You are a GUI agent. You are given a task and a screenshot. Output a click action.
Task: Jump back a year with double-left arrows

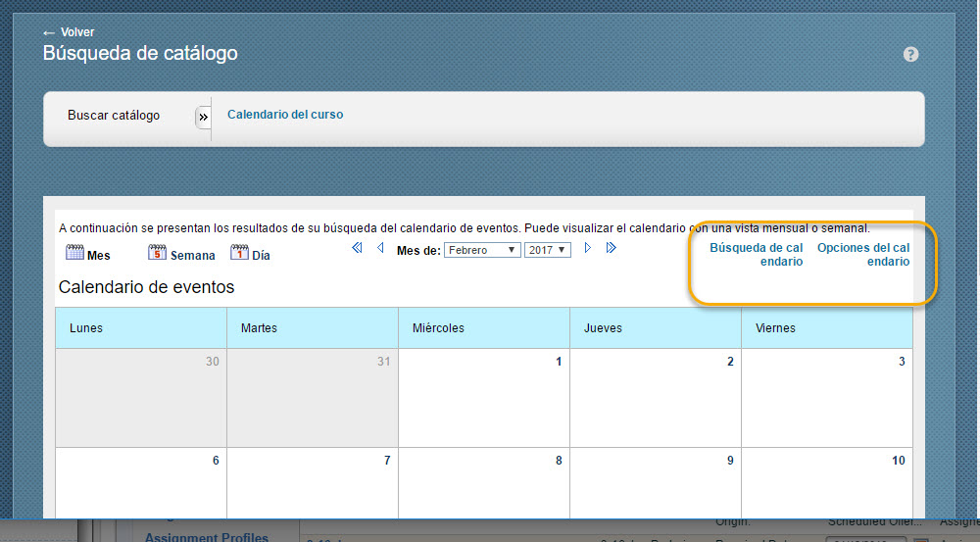pos(357,248)
